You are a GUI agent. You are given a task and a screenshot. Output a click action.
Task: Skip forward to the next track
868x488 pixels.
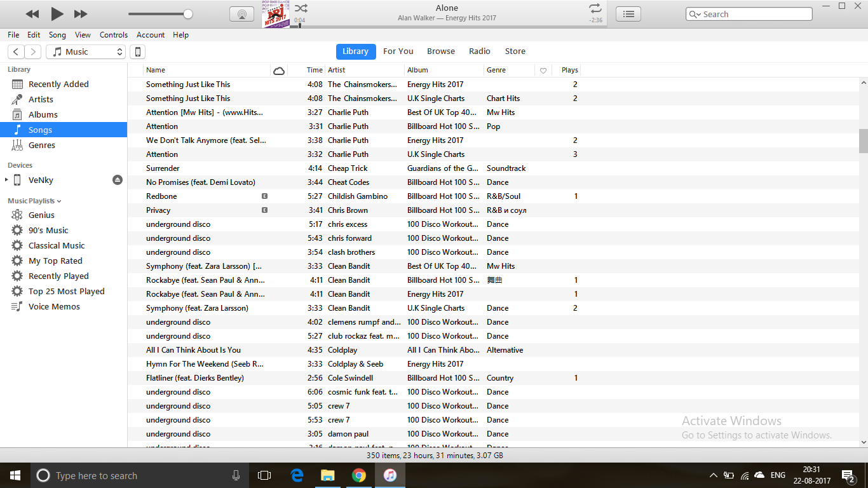tap(81, 14)
